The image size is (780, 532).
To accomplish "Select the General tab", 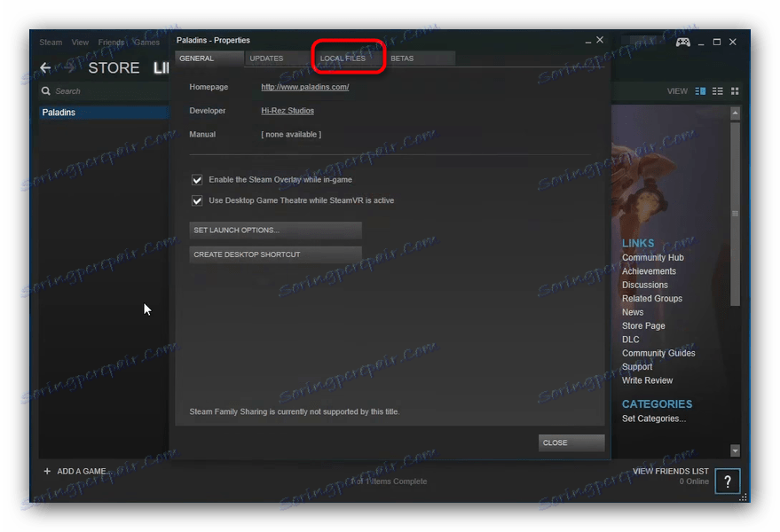I will click(x=209, y=59).
